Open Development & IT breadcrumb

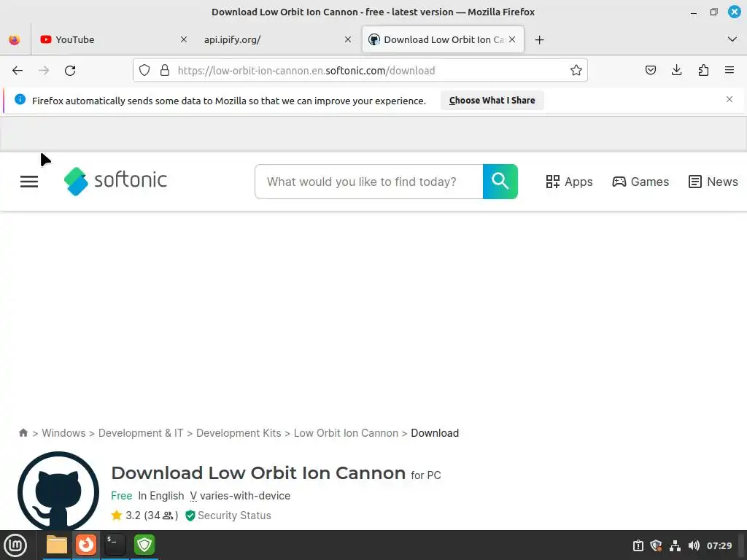click(141, 433)
